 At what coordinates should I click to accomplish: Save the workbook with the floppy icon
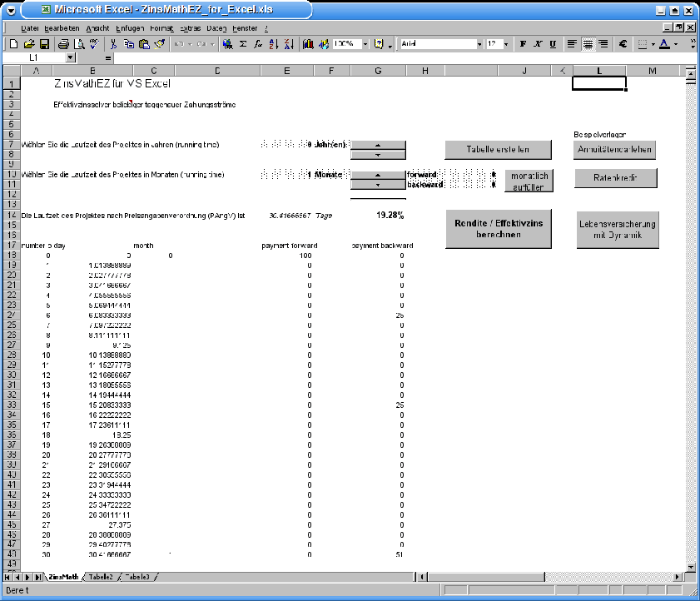[45, 44]
